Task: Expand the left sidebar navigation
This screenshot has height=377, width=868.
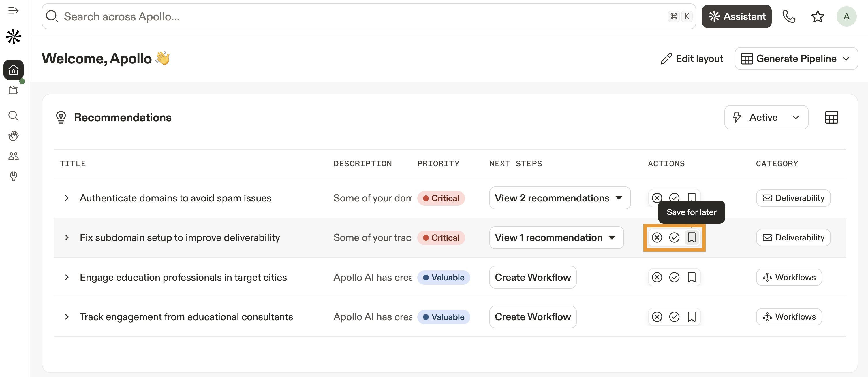Action: (13, 11)
